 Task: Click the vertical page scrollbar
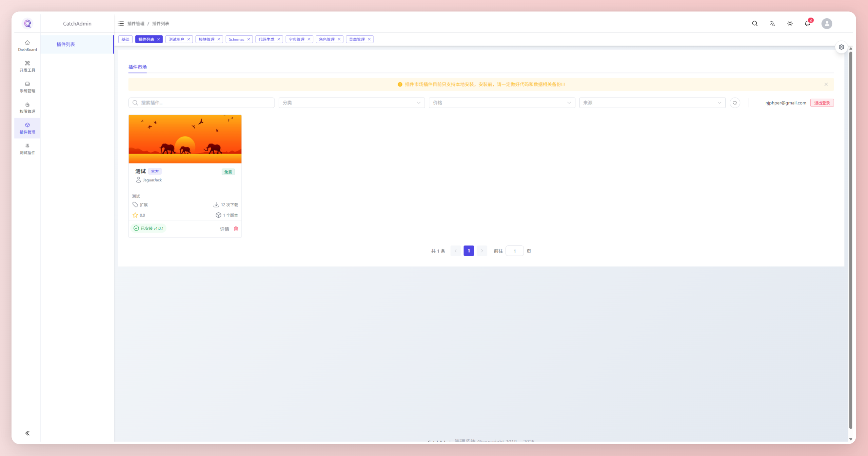point(851,236)
